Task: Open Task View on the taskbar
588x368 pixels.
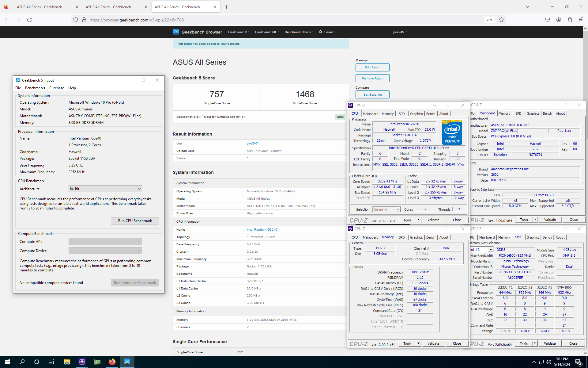Action: pyautogui.click(x=51, y=362)
